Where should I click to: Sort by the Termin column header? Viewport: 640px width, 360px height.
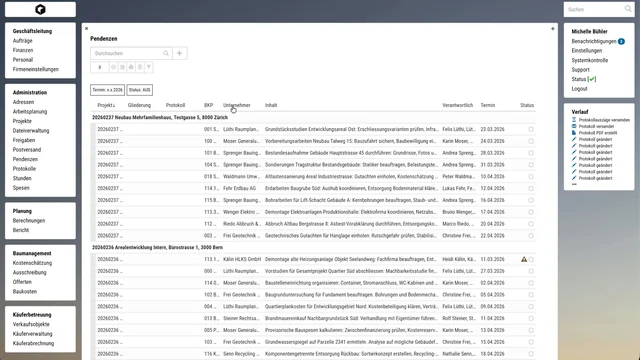tap(487, 105)
